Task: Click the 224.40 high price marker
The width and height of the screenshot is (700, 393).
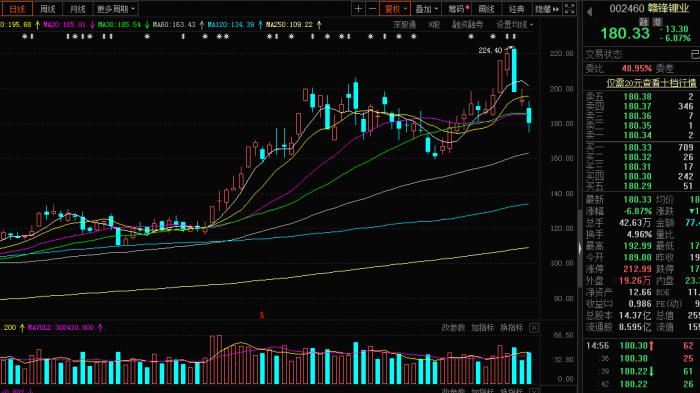Action: (x=490, y=50)
